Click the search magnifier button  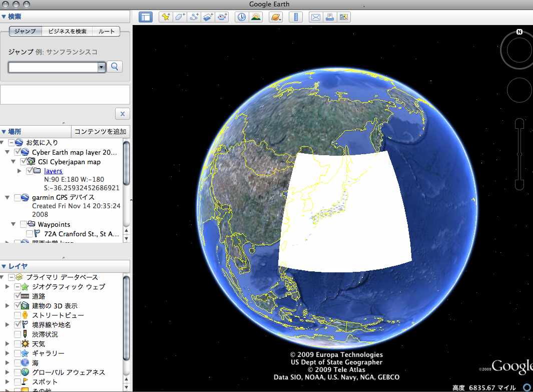115,67
